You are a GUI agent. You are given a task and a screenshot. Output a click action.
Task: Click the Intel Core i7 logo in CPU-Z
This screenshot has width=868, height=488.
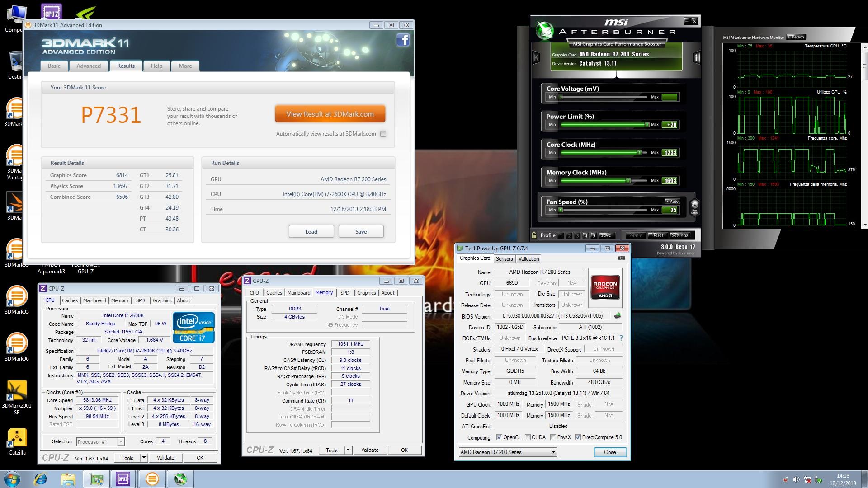point(193,328)
